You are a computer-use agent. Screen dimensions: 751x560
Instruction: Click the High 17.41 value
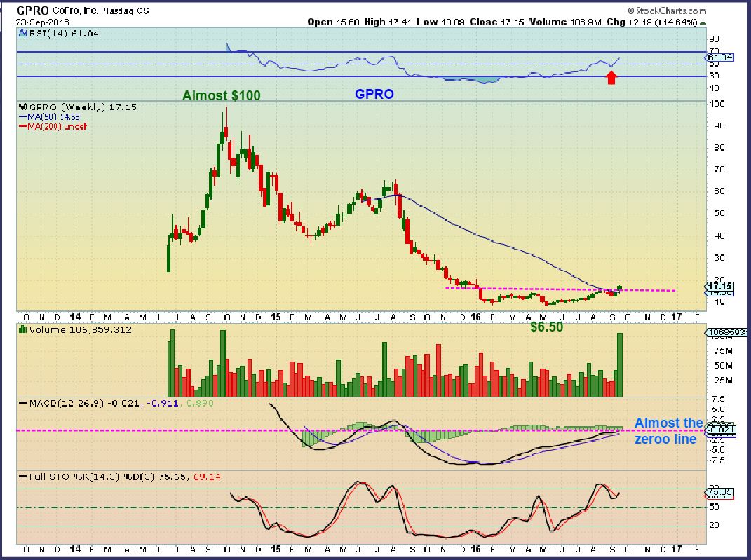click(x=388, y=22)
